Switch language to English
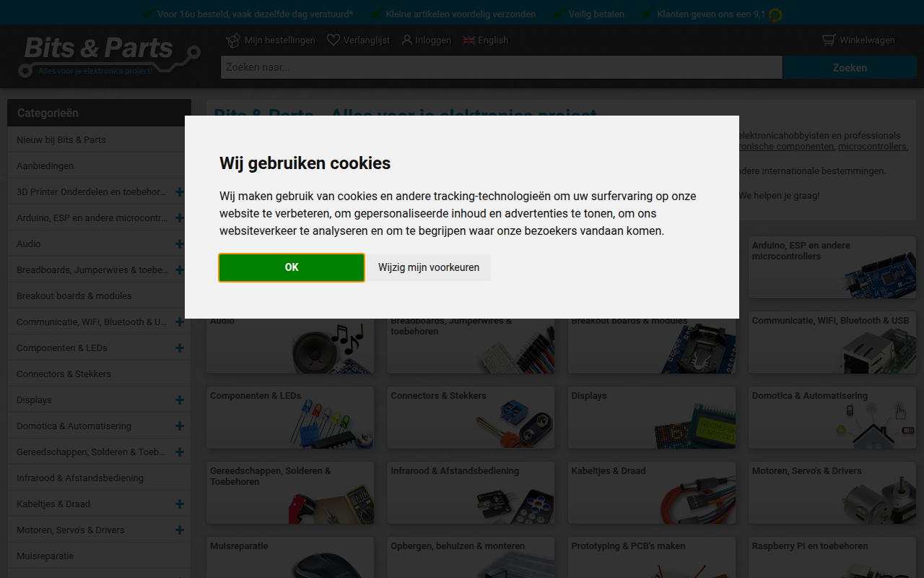 (493, 40)
